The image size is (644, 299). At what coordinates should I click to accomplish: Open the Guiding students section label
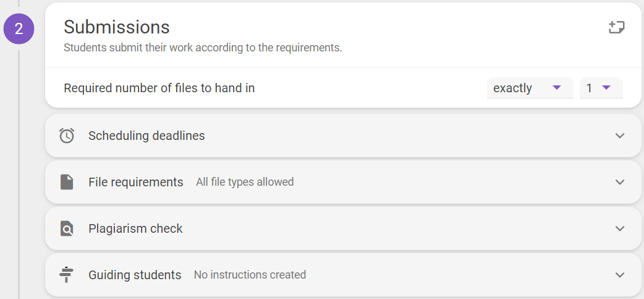(x=135, y=274)
